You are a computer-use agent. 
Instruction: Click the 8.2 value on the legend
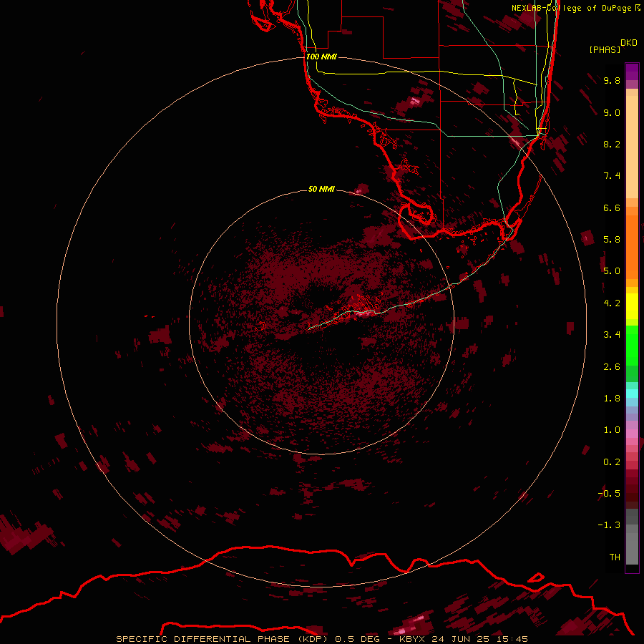pos(612,144)
